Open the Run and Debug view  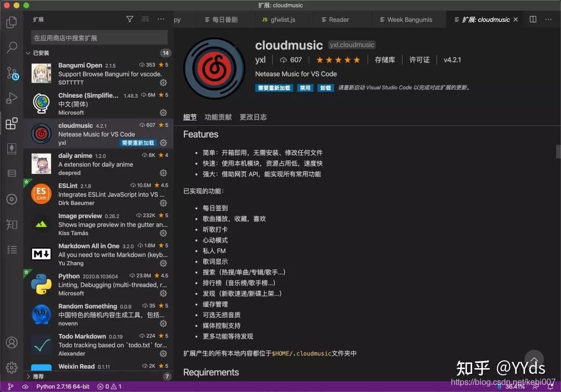[x=12, y=98]
